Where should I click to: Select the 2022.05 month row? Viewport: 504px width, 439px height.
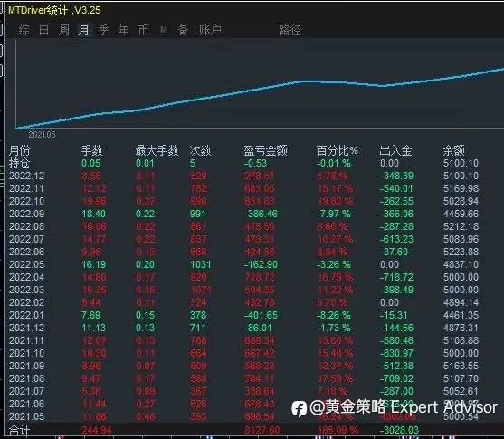(244, 264)
